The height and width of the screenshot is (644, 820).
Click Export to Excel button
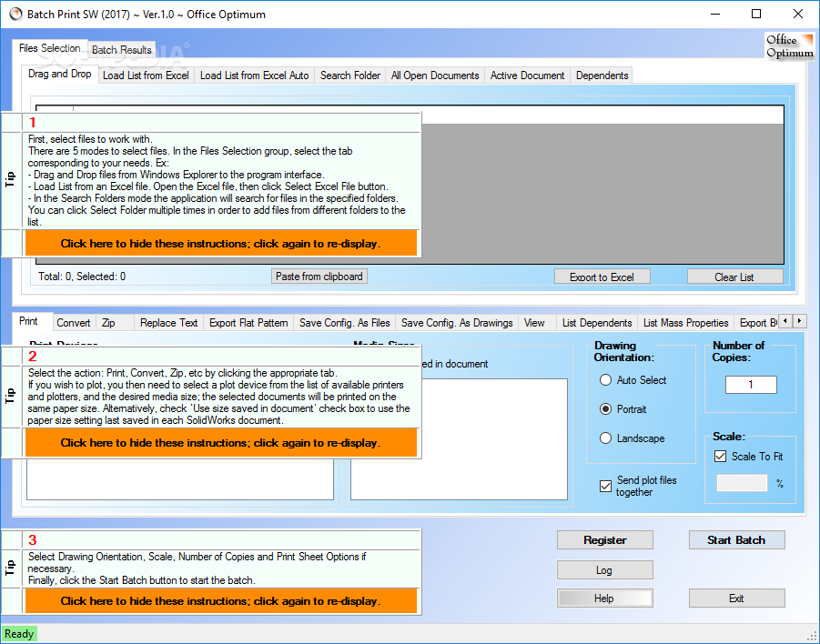pyautogui.click(x=602, y=277)
